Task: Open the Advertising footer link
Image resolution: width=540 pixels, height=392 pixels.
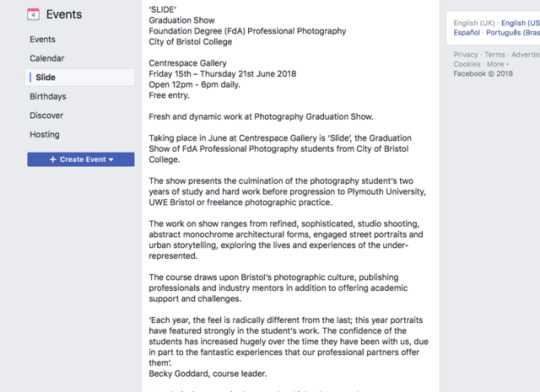Action: [526, 54]
